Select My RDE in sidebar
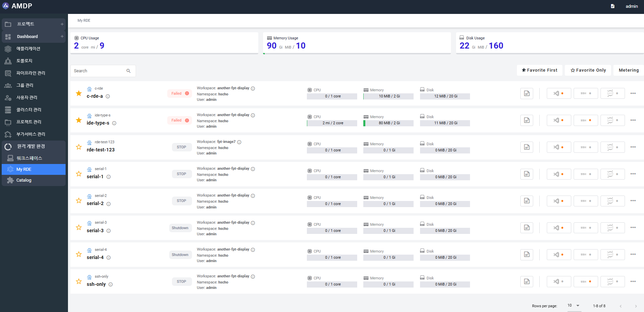 (34, 169)
